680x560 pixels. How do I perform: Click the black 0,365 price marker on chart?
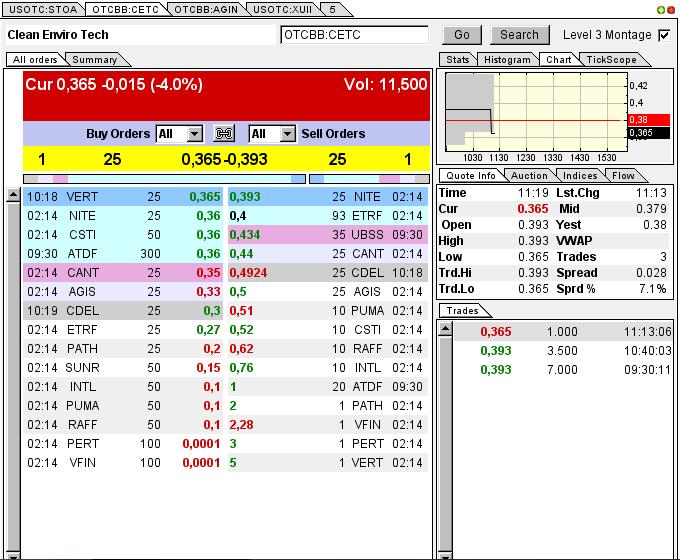[x=649, y=133]
